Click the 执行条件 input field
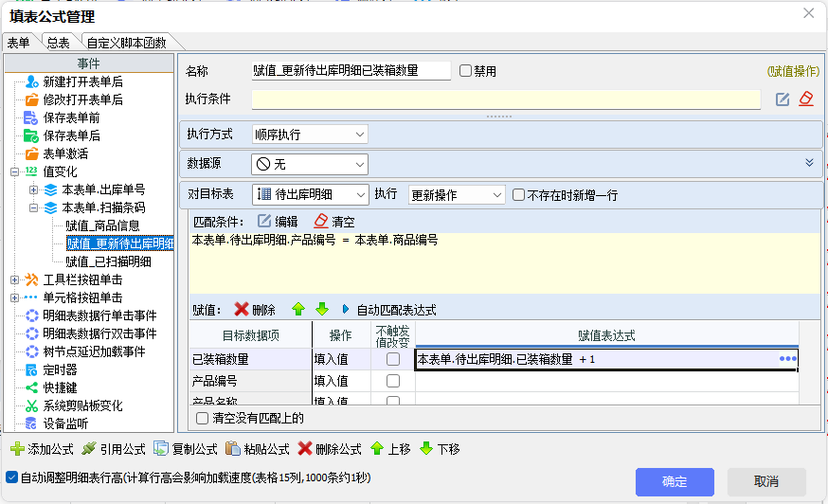The image size is (828, 504). coord(506,99)
